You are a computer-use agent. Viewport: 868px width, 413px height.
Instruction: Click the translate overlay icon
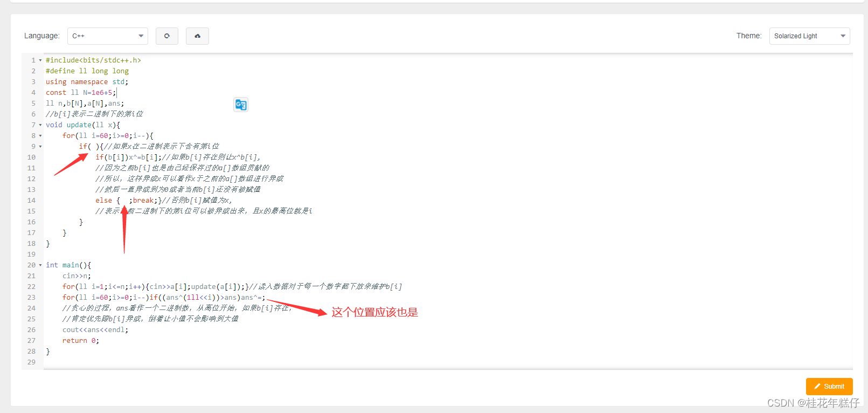coord(241,105)
